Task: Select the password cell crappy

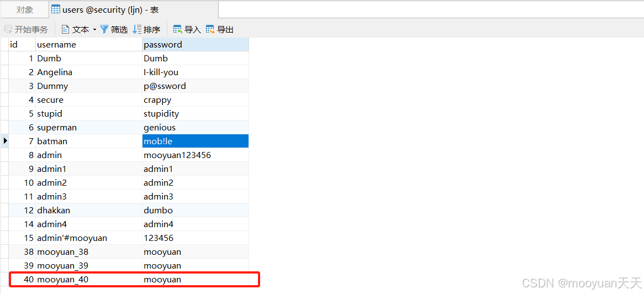Action: coord(196,100)
